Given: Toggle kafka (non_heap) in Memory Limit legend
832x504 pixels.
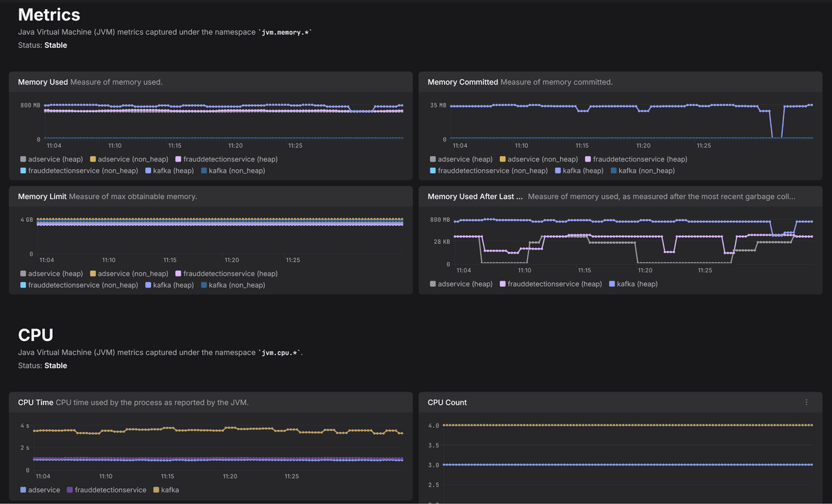Looking at the screenshot, I should 232,285.
